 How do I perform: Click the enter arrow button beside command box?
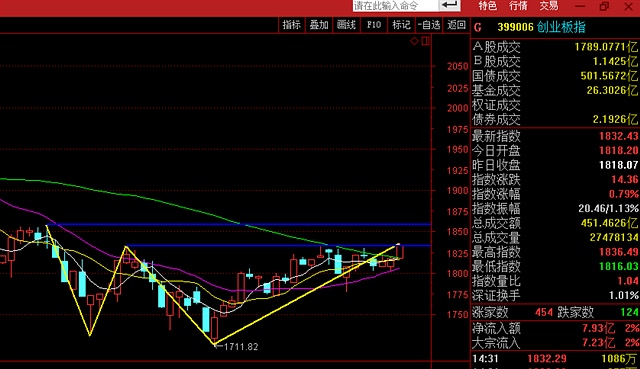click(x=449, y=5)
